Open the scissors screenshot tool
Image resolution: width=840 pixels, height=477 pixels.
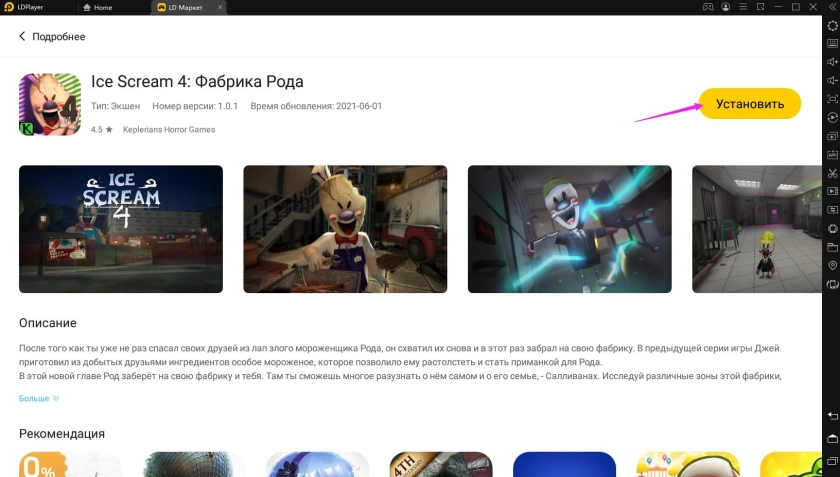[832, 173]
